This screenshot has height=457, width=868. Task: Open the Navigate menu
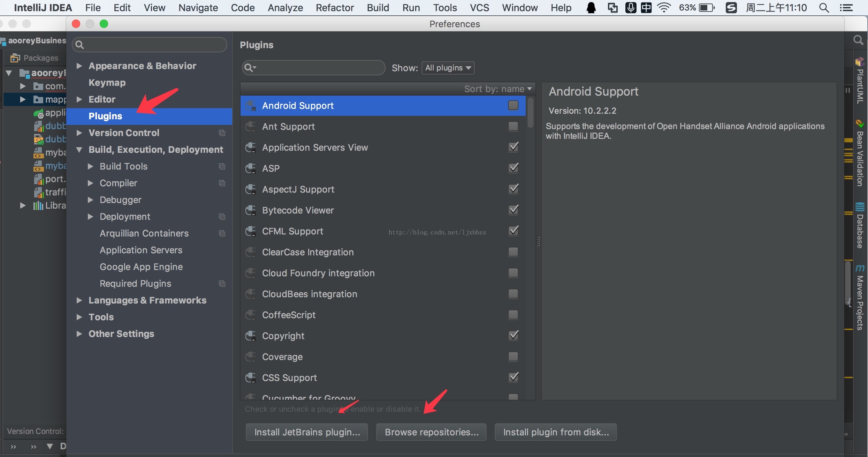(198, 8)
